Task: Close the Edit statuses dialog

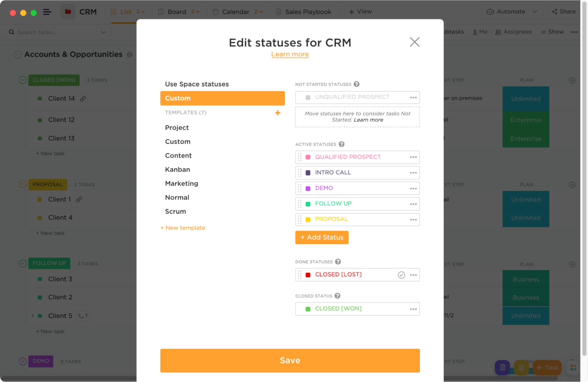Action: point(414,42)
